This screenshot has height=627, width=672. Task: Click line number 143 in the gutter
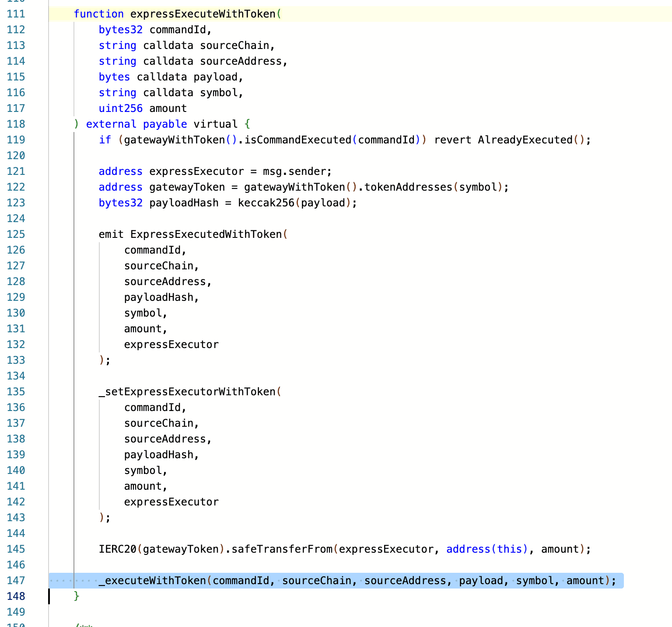pos(16,518)
